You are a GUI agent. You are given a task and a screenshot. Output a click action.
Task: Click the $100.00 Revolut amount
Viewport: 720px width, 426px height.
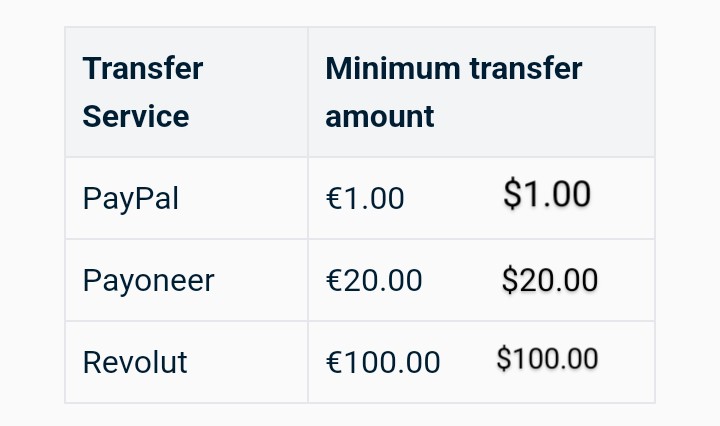547,358
